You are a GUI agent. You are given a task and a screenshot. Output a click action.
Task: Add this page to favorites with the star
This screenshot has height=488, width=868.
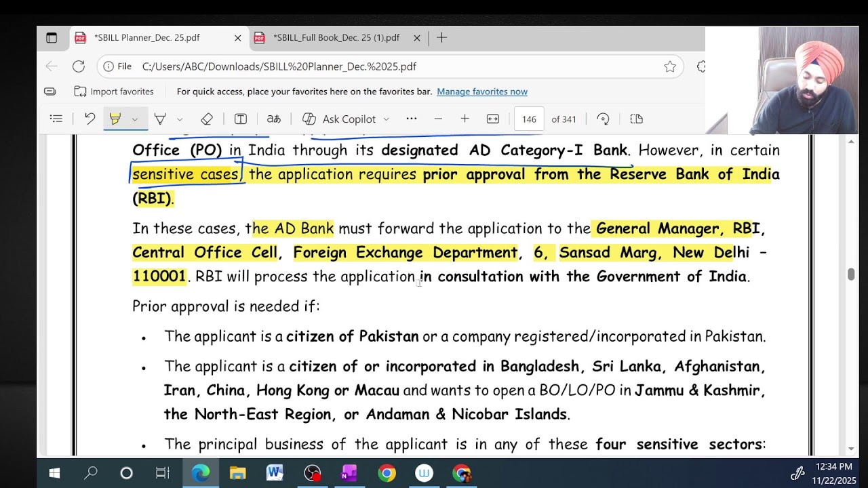(670, 66)
